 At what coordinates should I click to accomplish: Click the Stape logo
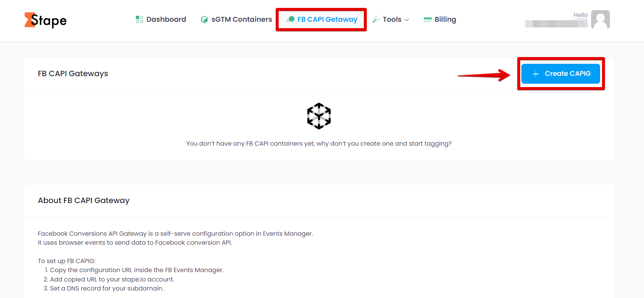point(45,20)
